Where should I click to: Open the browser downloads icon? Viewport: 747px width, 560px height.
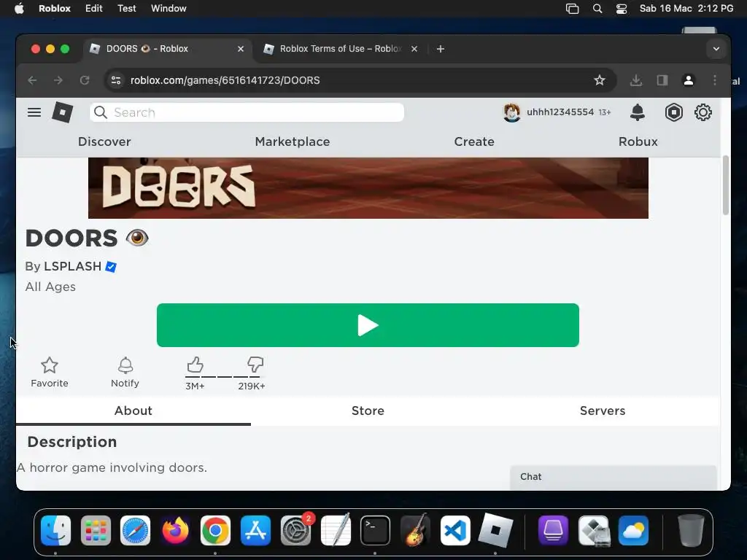636,80
